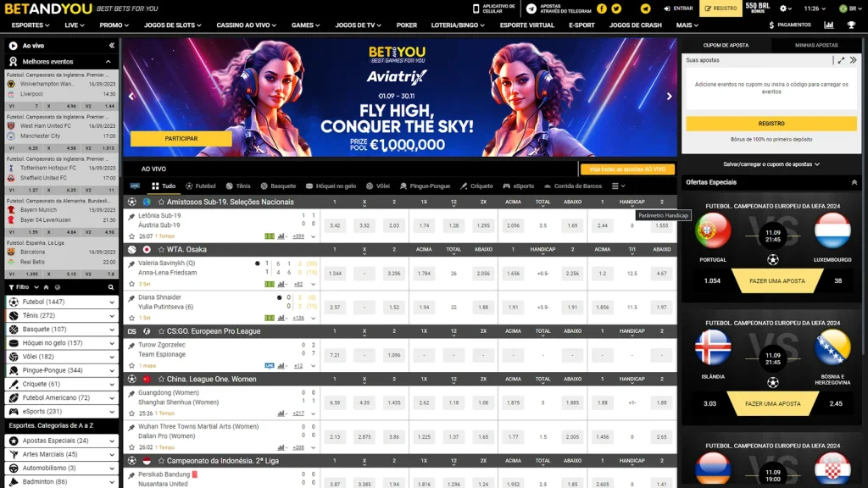868x488 pixels.
Task: Favorite Campeonato da Indonésia league star
Action: [x=161, y=461]
